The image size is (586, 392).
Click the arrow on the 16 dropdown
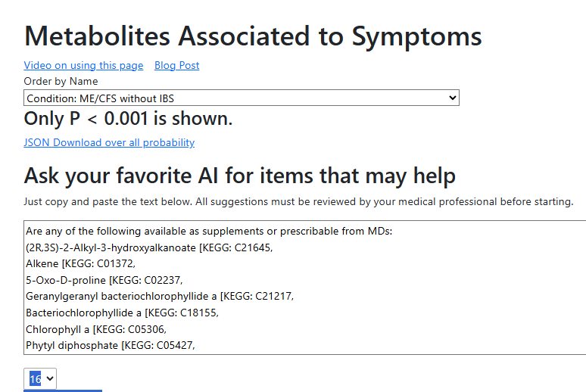tap(50, 378)
